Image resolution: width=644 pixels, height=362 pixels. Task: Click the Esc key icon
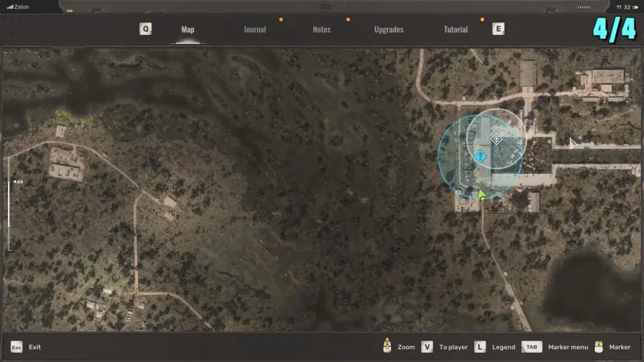pos(16,347)
